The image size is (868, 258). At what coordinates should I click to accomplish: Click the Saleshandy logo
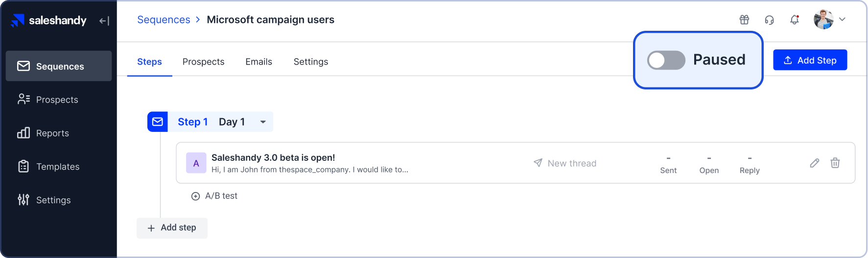49,21
